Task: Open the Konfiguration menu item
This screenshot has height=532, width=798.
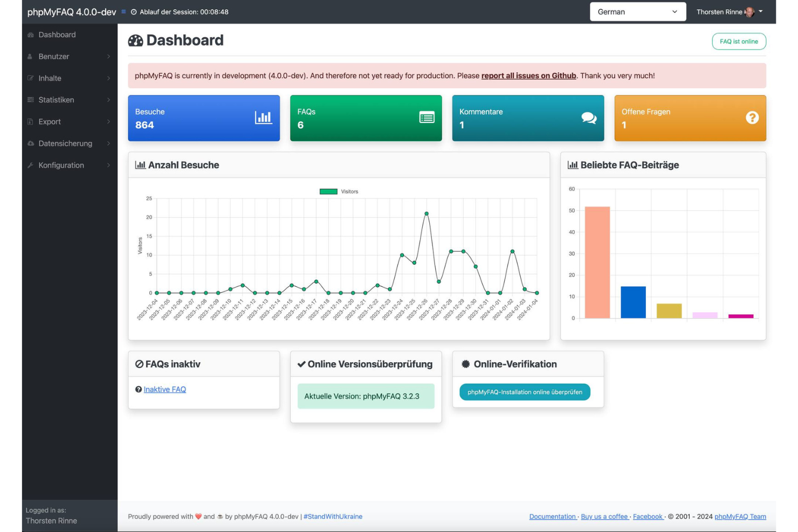Action: click(70, 165)
